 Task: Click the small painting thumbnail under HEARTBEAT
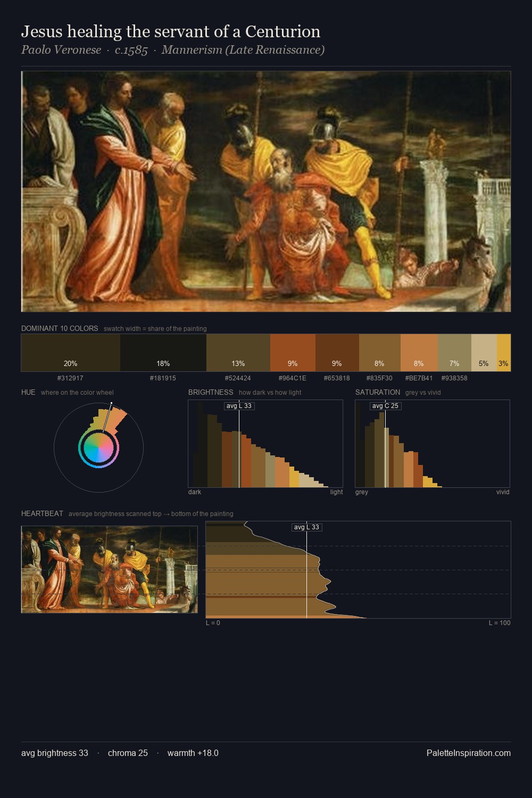coord(109,569)
